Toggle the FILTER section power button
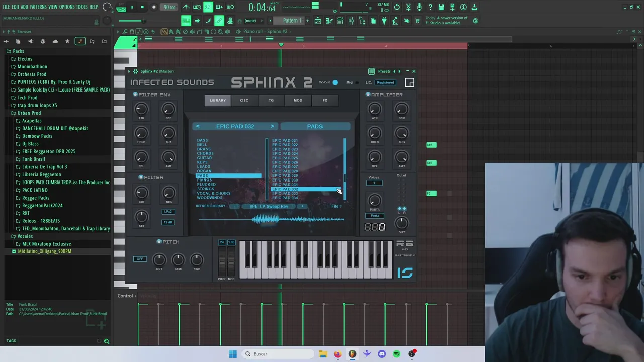Image resolution: width=644 pixels, height=362 pixels. [x=141, y=177]
